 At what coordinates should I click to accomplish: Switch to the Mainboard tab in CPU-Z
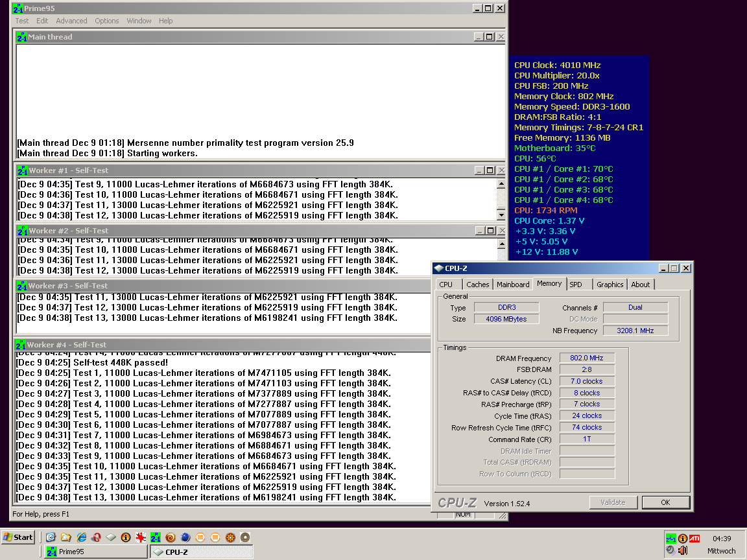pyautogui.click(x=513, y=285)
